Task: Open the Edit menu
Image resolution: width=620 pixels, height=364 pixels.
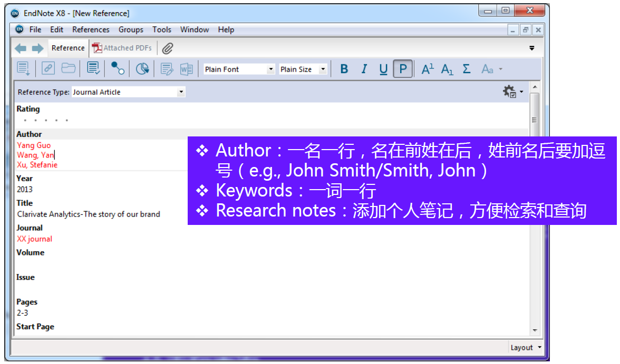Action: (56, 29)
